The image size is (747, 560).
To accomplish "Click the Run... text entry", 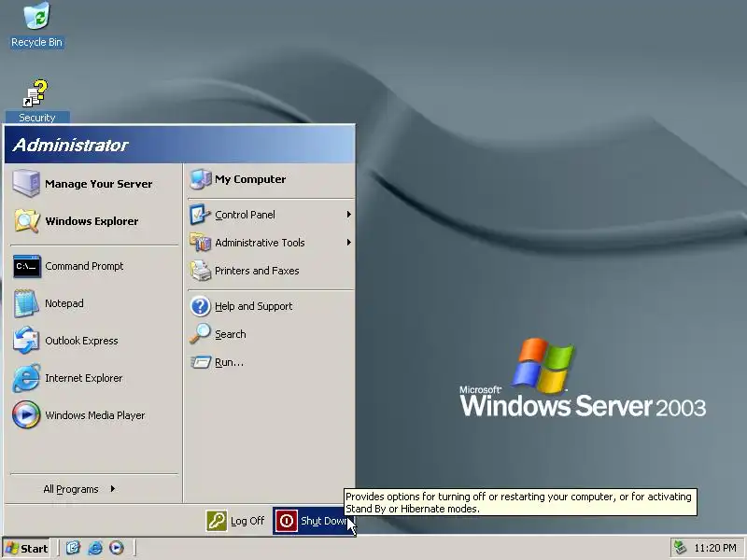I will pyautogui.click(x=229, y=362).
